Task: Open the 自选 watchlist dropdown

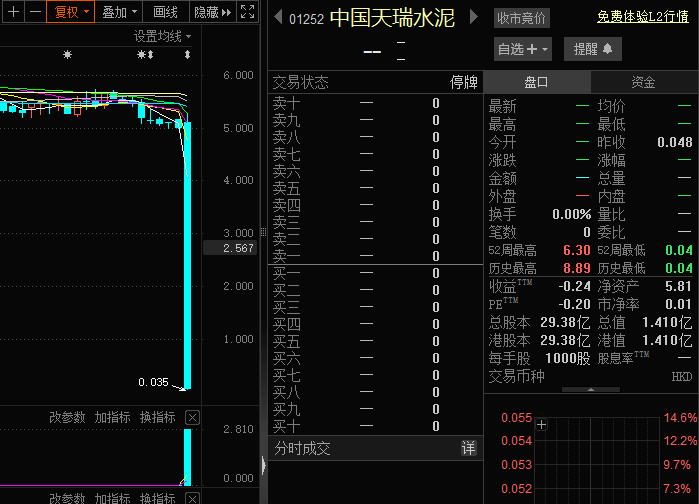Action: tap(522, 48)
